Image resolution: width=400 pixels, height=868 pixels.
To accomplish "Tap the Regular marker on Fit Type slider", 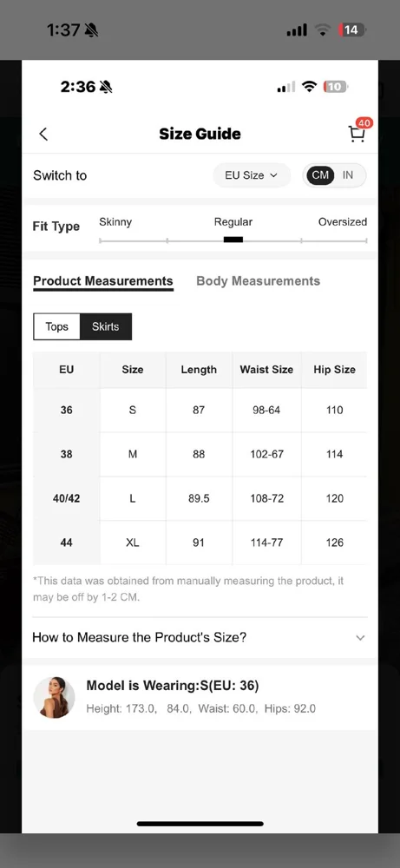I will 233,240.
